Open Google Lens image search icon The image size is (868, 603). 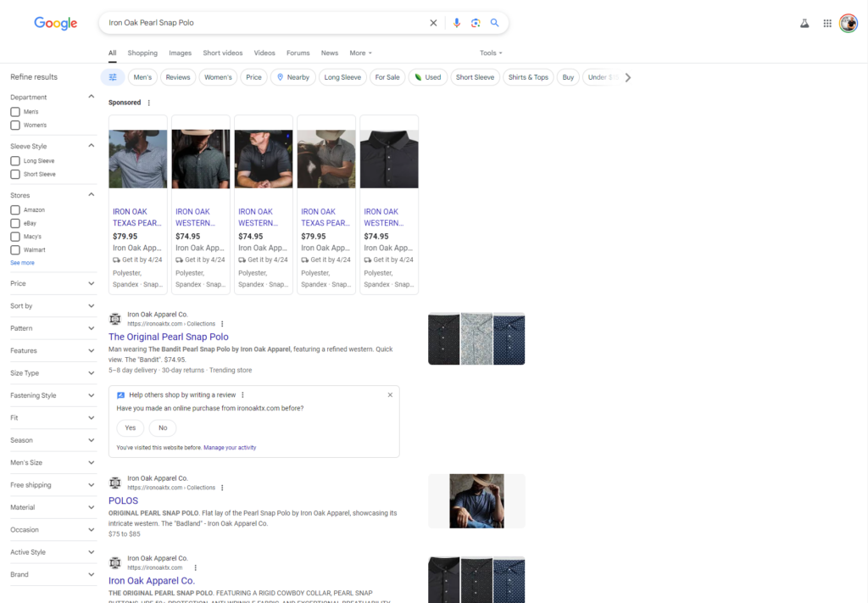coord(476,23)
